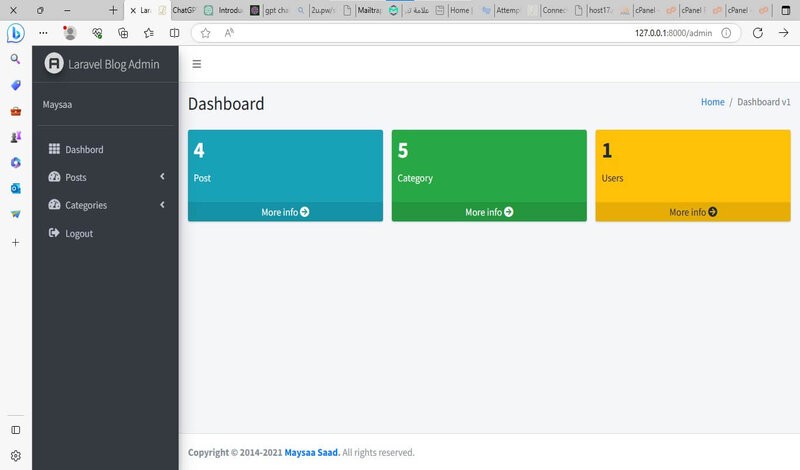Expand Categories submenu chevron
Screen dimensions: 800x470
tap(162, 205)
